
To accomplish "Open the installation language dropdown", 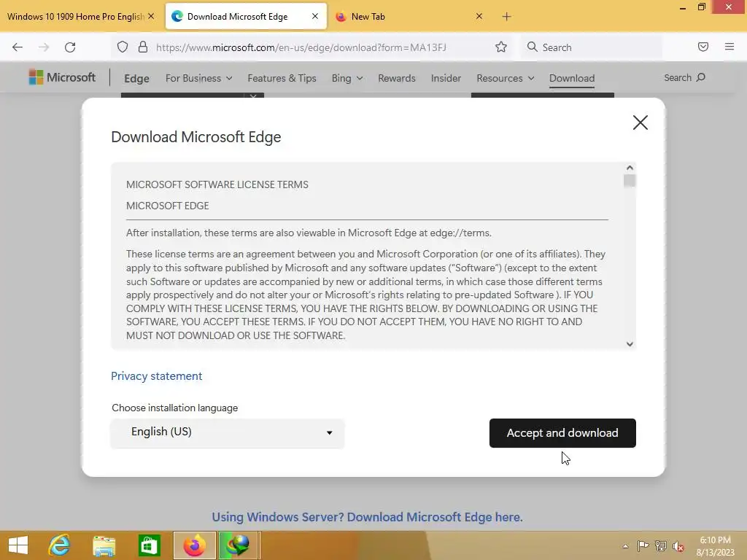I will point(228,432).
